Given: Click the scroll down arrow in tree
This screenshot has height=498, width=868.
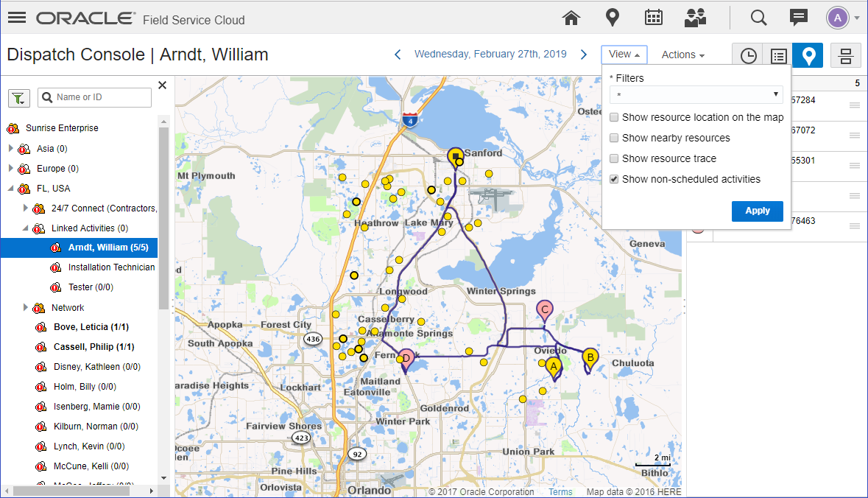Looking at the screenshot, I should point(163,478).
